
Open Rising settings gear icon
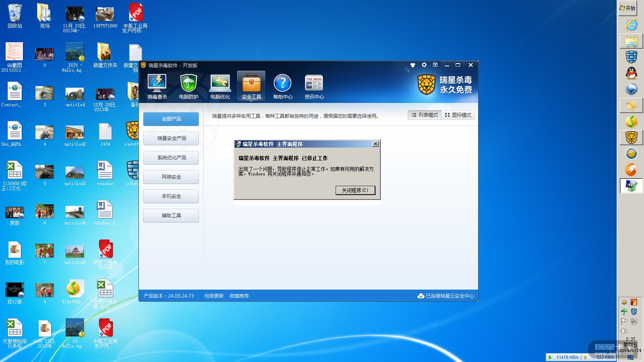tap(424, 65)
